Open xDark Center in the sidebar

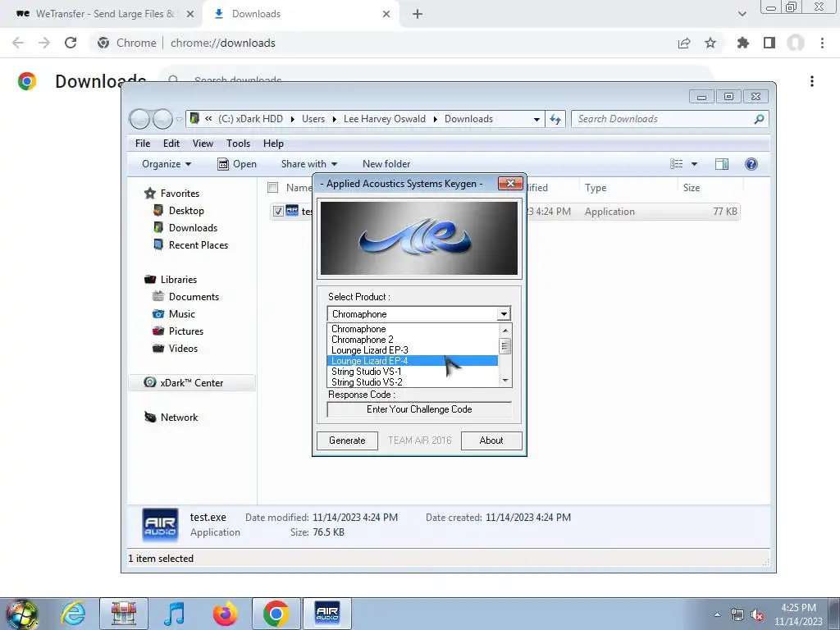(192, 383)
